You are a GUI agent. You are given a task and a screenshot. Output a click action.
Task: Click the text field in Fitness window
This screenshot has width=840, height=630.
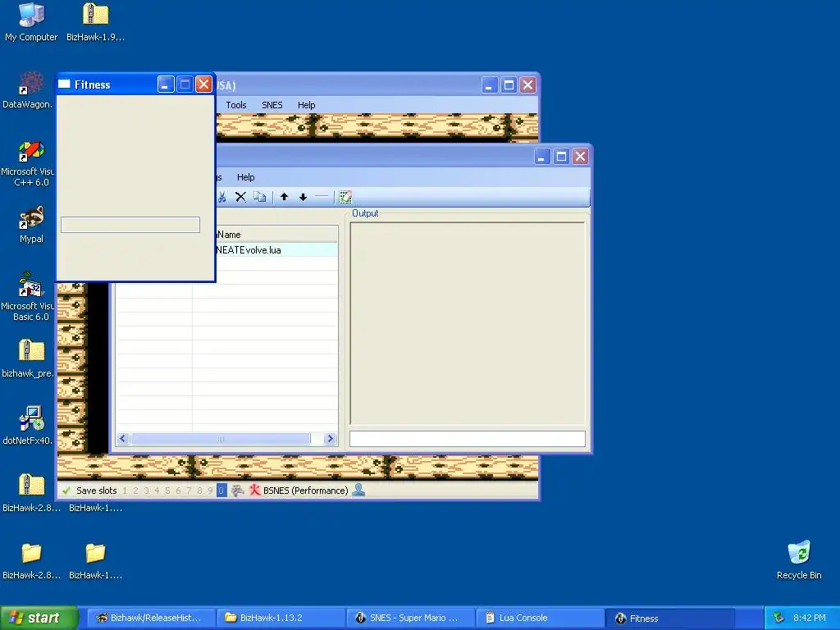point(130,225)
